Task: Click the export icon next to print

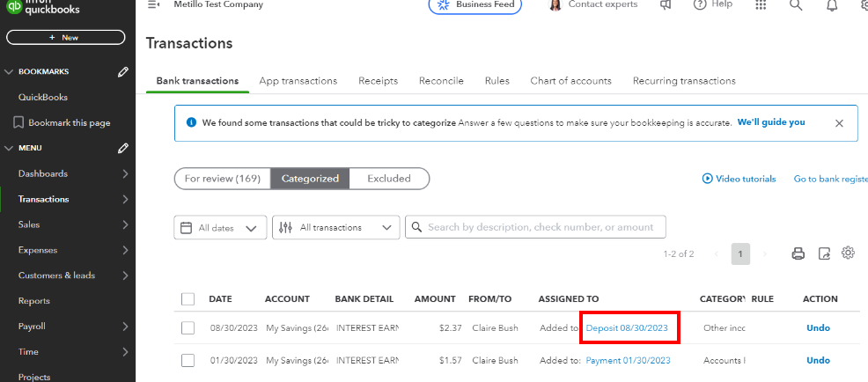Action: (x=824, y=253)
